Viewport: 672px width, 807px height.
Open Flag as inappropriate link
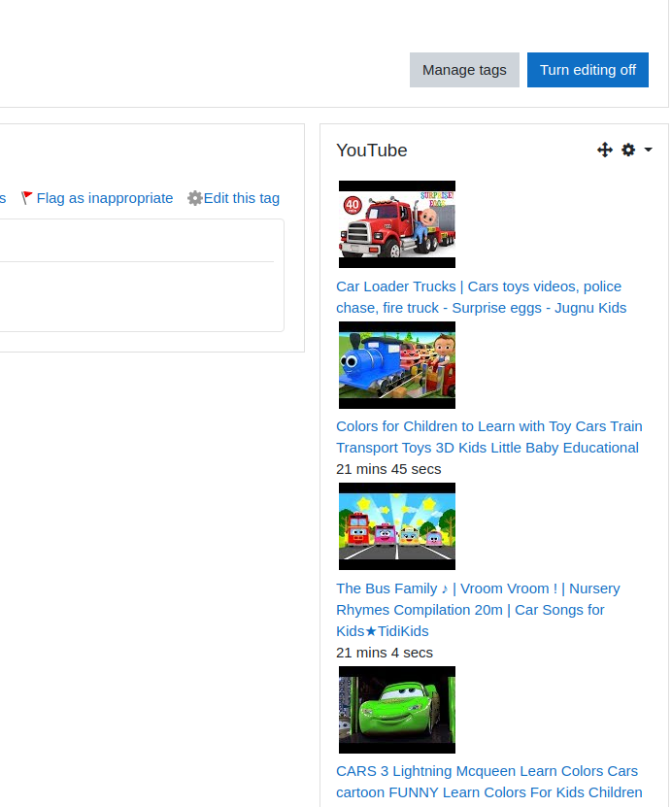point(105,198)
